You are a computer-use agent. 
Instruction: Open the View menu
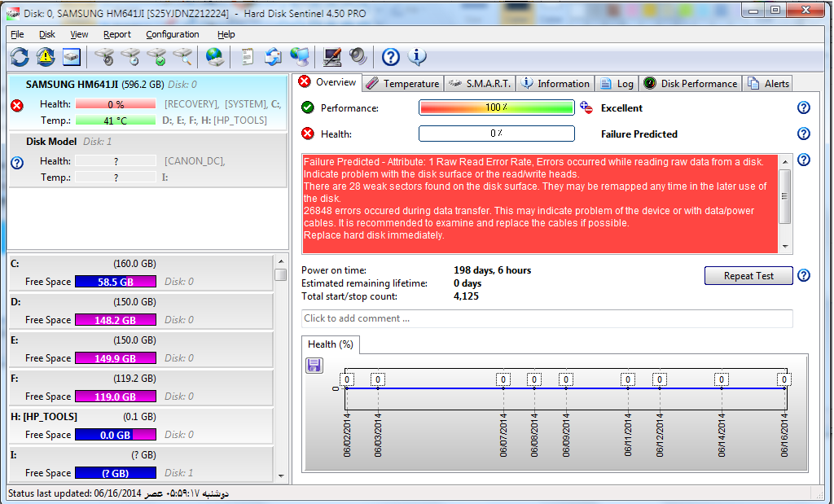79,34
